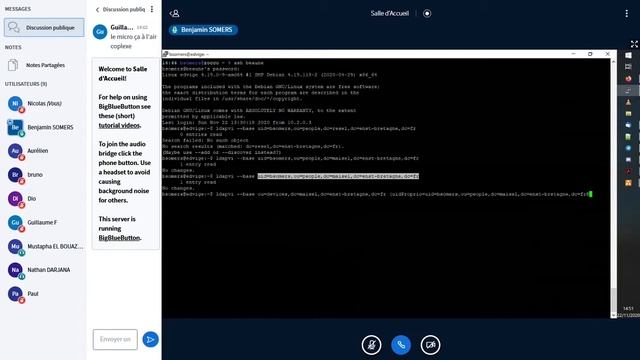Screen dimensions: 640x360
Task: Click green document icon in shared taskbar
Action: [x=629, y=137]
